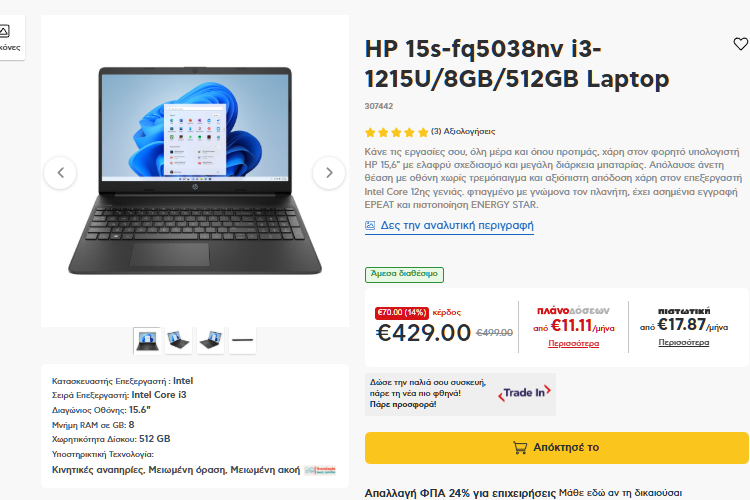Click the image icon beside detailed description link
The width and height of the screenshot is (750, 500).
(x=370, y=225)
